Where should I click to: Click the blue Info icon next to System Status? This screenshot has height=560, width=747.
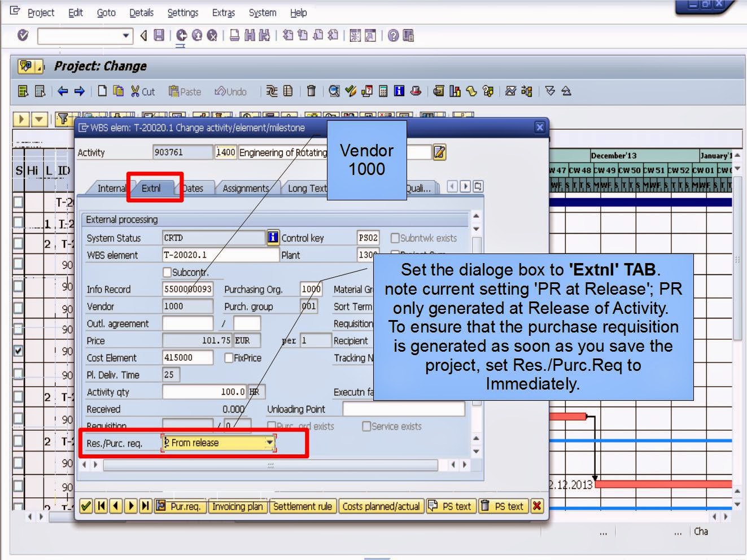(x=273, y=238)
